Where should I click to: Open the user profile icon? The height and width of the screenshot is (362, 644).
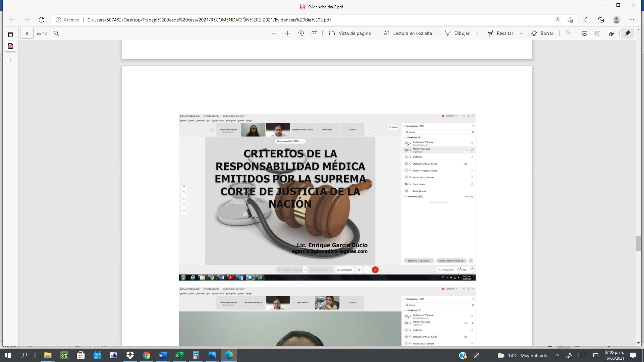616,20
